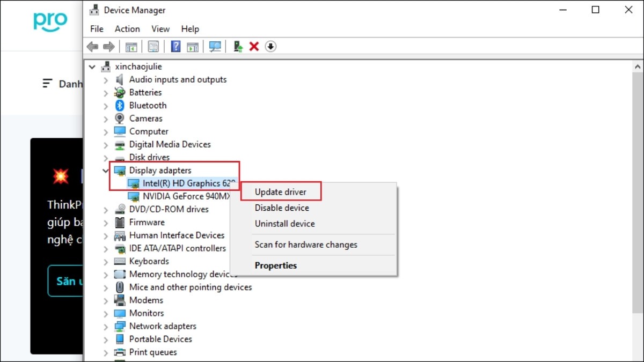Expand the Memory technology devices category

[x=106, y=275]
